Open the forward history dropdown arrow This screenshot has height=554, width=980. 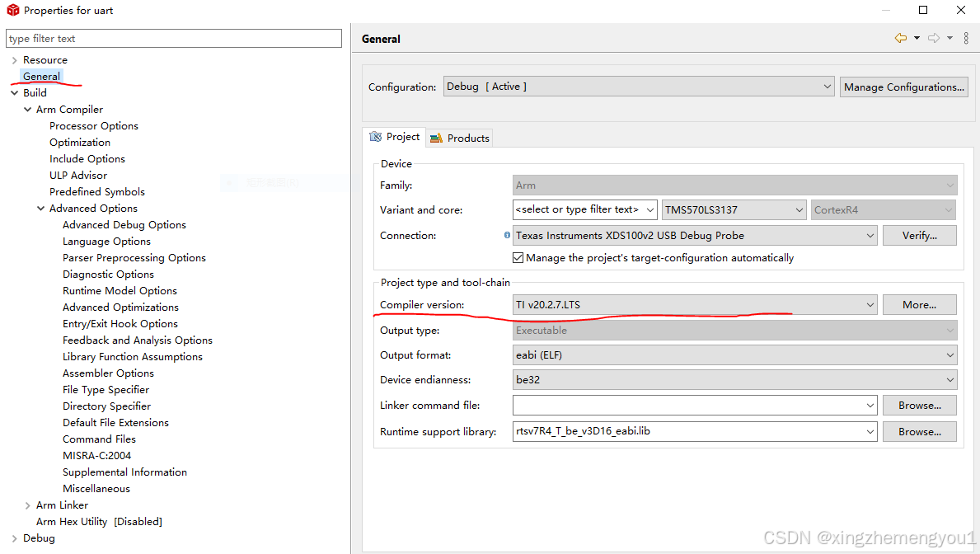[950, 38]
